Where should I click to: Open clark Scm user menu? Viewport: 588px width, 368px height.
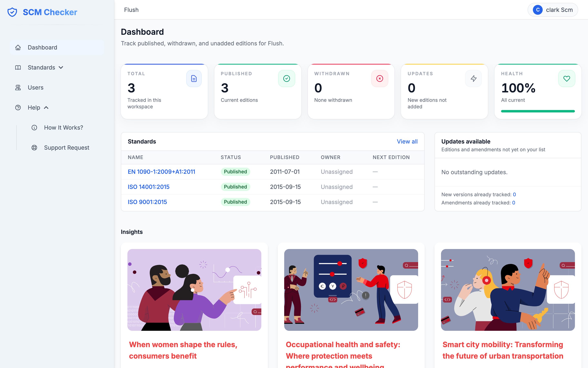pyautogui.click(x=553, y=10)
